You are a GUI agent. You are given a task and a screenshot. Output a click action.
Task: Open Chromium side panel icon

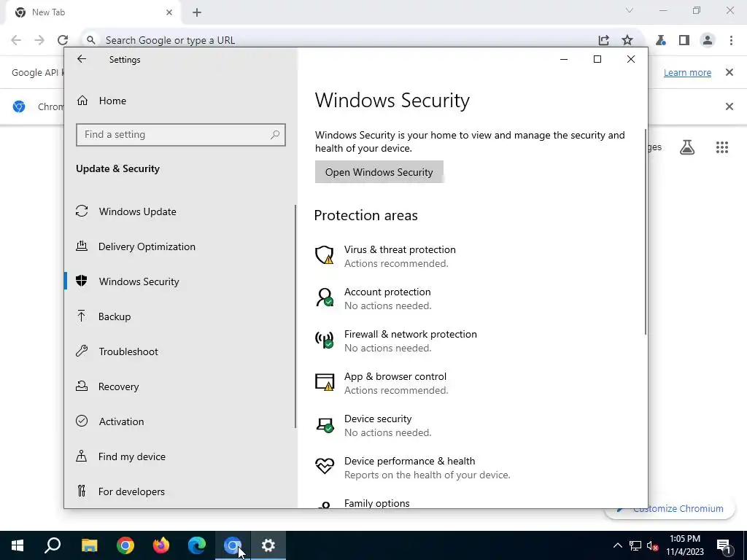pyautogui.click(x=684, y=40)
